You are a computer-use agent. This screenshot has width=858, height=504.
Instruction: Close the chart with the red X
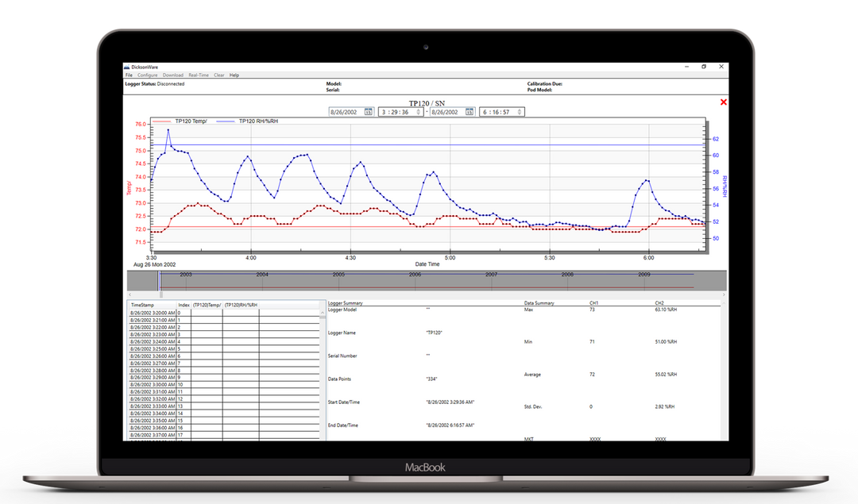click(724, 102)
